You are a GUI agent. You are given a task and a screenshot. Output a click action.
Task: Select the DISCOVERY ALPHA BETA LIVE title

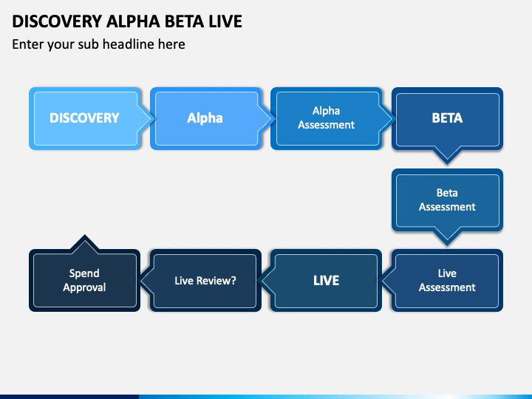127,21
